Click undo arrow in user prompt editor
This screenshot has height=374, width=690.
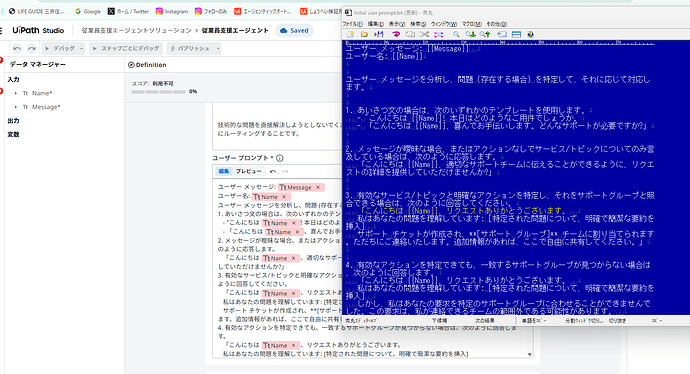[x=273, y=171]
